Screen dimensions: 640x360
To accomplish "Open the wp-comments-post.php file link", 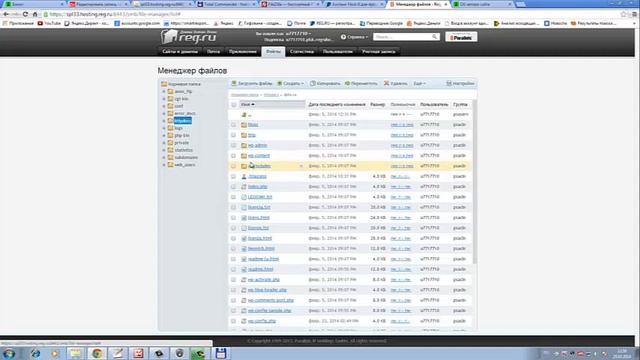I will (x=271, y=300).
